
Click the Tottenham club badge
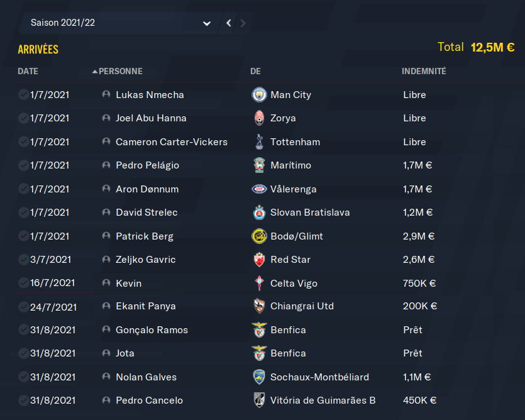(x=258, y=142)
